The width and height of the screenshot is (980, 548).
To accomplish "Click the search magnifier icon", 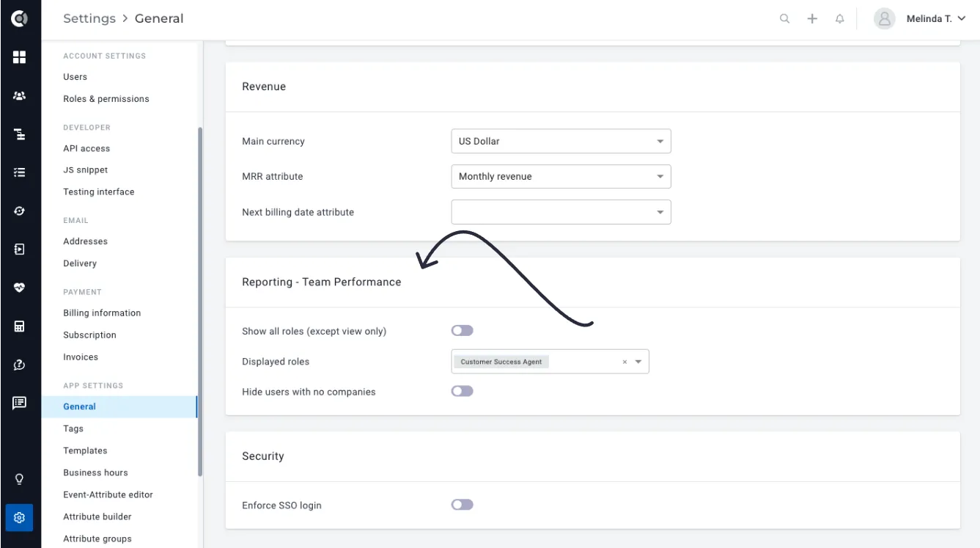I will pyautogui.click(x=785, y=19).
